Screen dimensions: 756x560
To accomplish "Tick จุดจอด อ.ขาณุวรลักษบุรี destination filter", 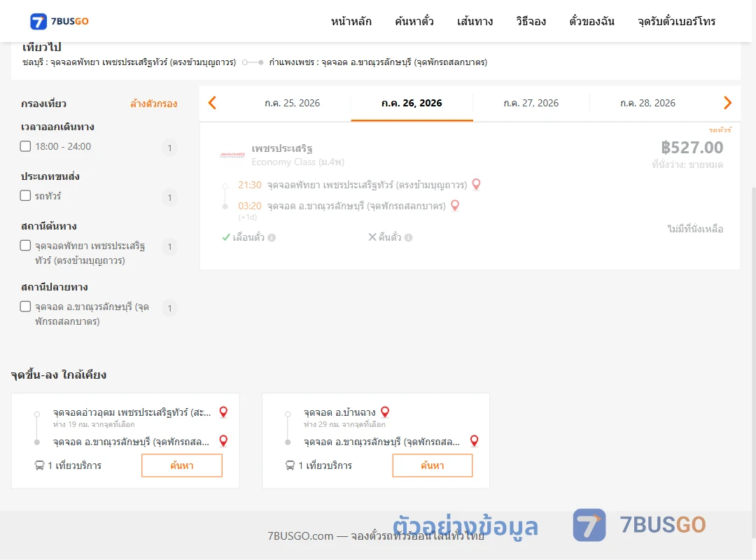I will [x=26, y=307].
